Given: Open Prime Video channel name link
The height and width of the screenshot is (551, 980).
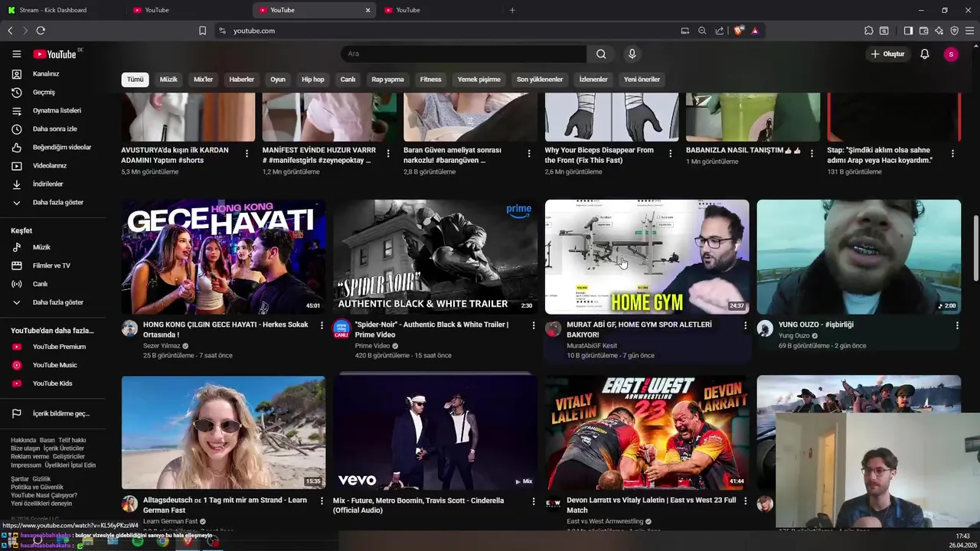Looking at the screenshot, I should point(373,346).
